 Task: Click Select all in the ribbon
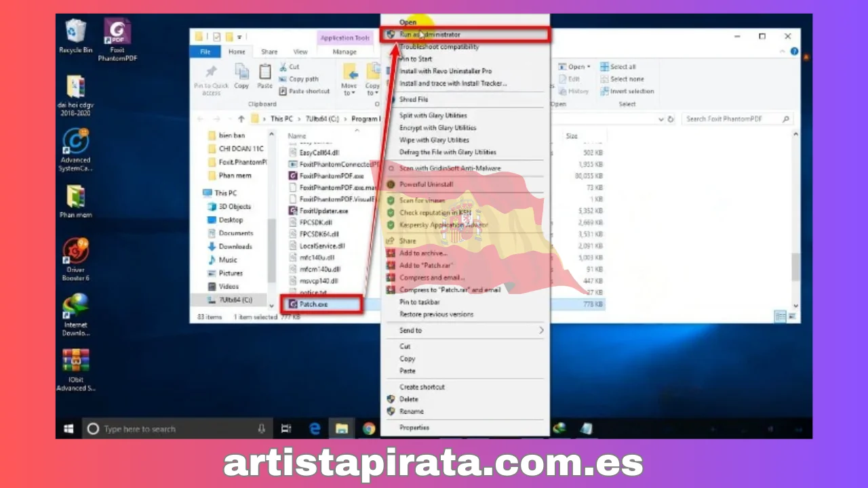618,66
